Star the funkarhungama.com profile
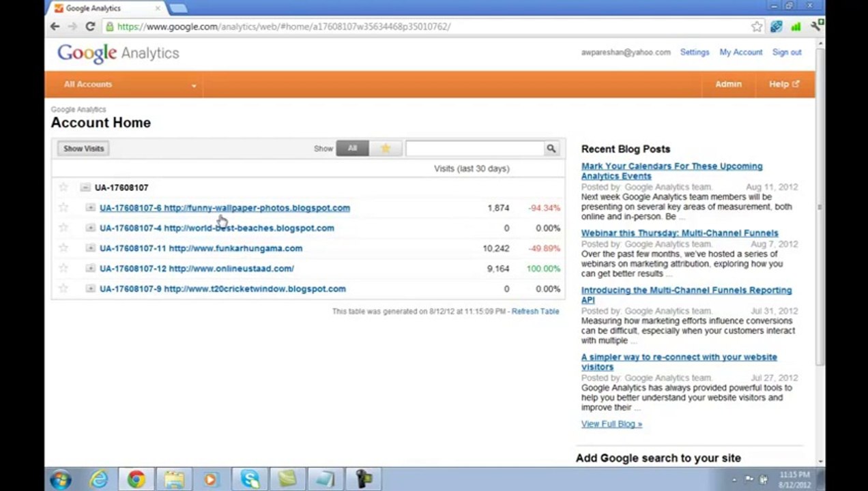Viewport: 868px width, 491px height. pos(63,248)
